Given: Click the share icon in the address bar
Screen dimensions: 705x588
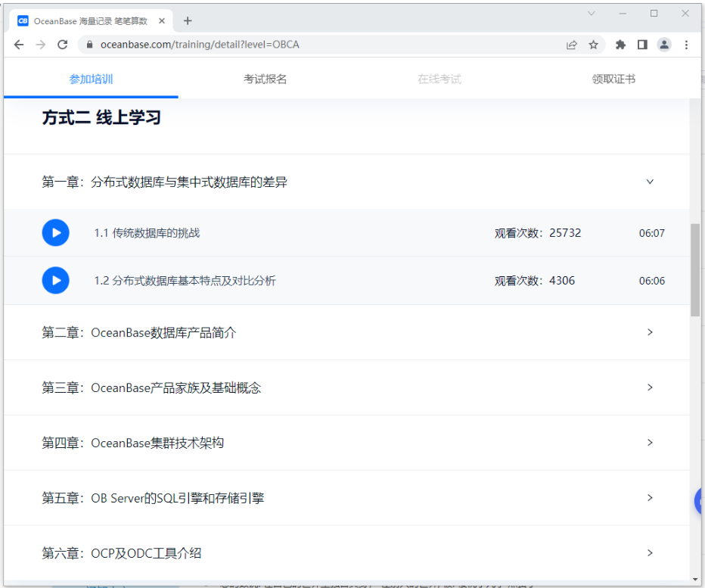Looking at the screenshot, I should pos(572,45).
